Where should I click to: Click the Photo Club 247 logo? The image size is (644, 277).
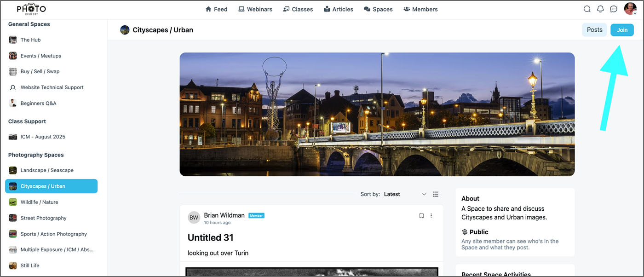click(31, 9)
